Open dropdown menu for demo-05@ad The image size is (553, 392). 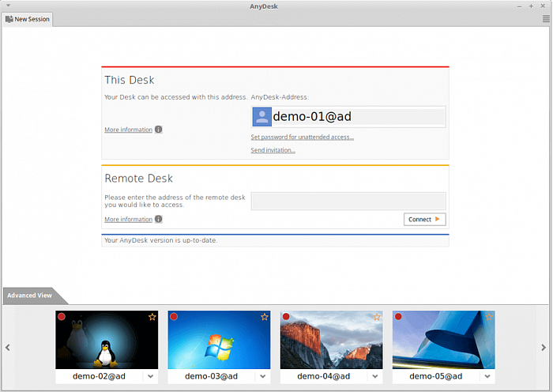[487, 377]
